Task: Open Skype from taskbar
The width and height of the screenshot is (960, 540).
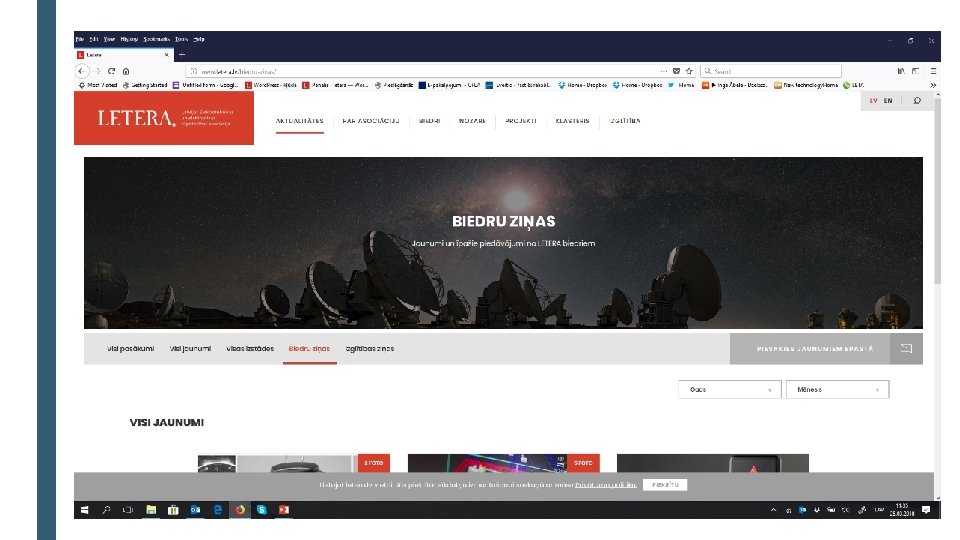Action: tap(261, 509)
